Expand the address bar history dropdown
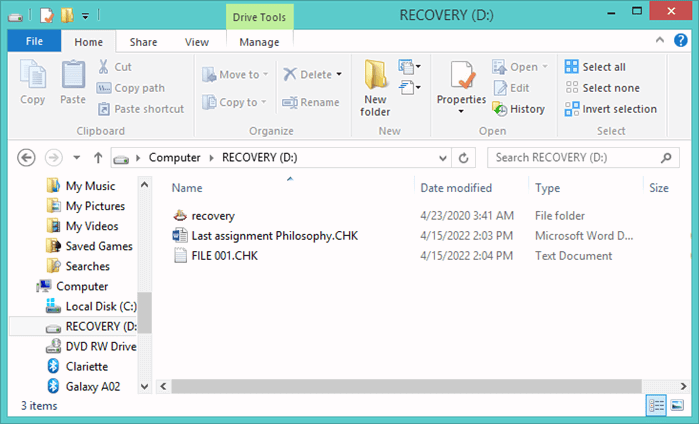 pyautogui.click(x=442, y=158)
